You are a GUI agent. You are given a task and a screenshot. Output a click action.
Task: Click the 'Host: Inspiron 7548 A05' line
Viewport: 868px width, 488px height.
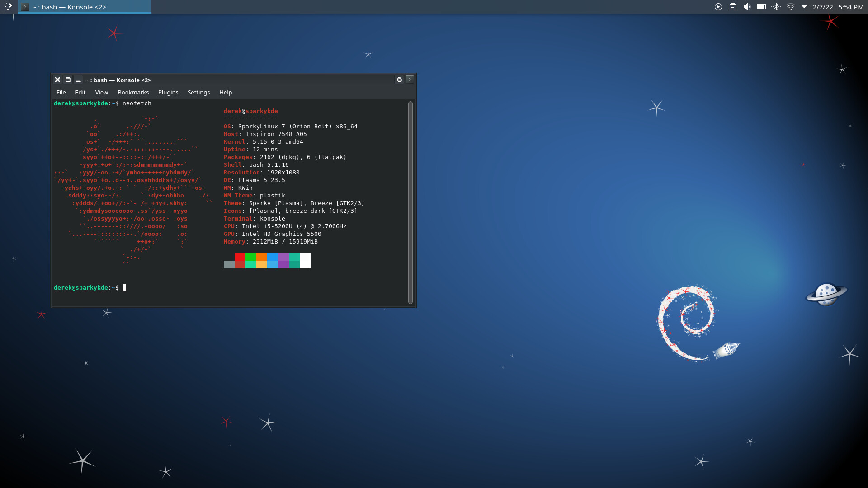(x=265, y=134)
